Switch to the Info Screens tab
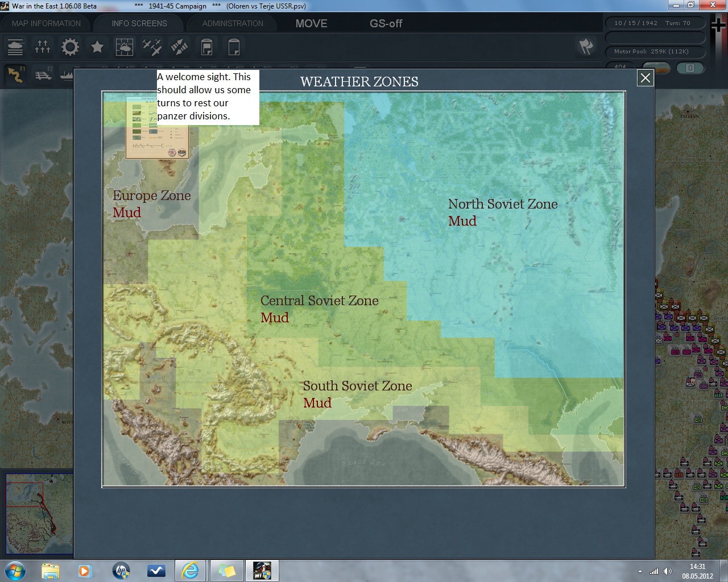The image size is (728, 582). (139, 23)
